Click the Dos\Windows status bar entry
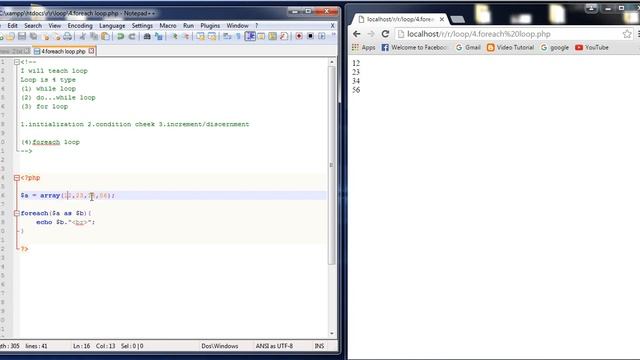 coord(220,346)
